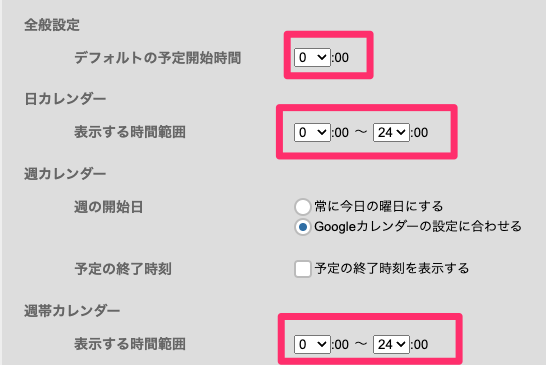Click the 日カレンダー section heading

65,99
